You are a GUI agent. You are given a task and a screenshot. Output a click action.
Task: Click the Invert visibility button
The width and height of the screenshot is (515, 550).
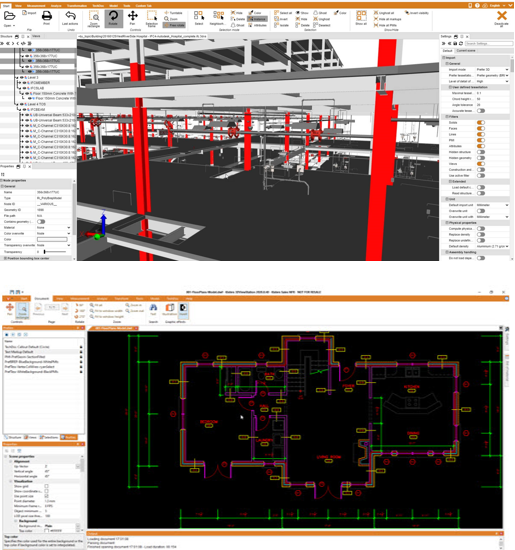(417, 13)
